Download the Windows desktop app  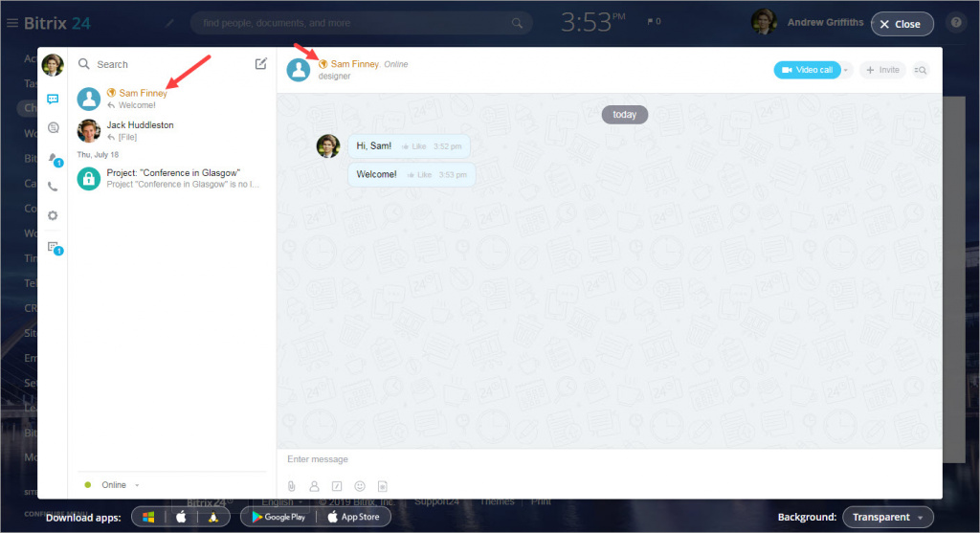click(x=148, y=517)
